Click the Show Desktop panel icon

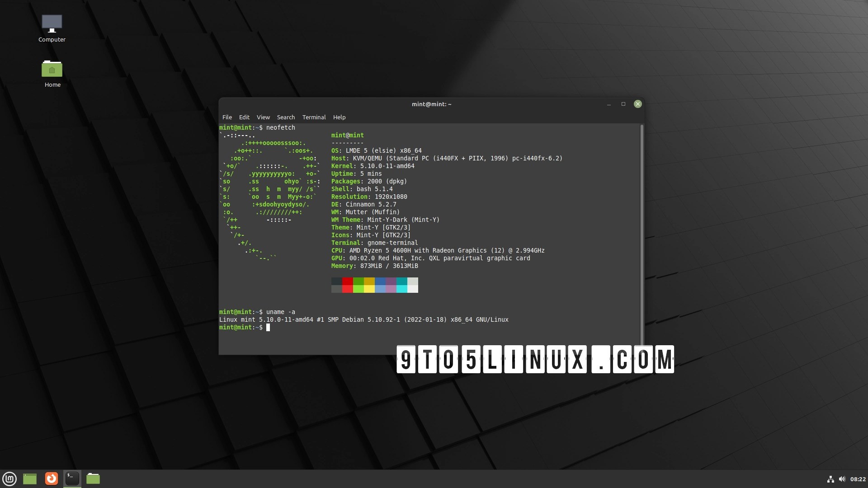30,479
